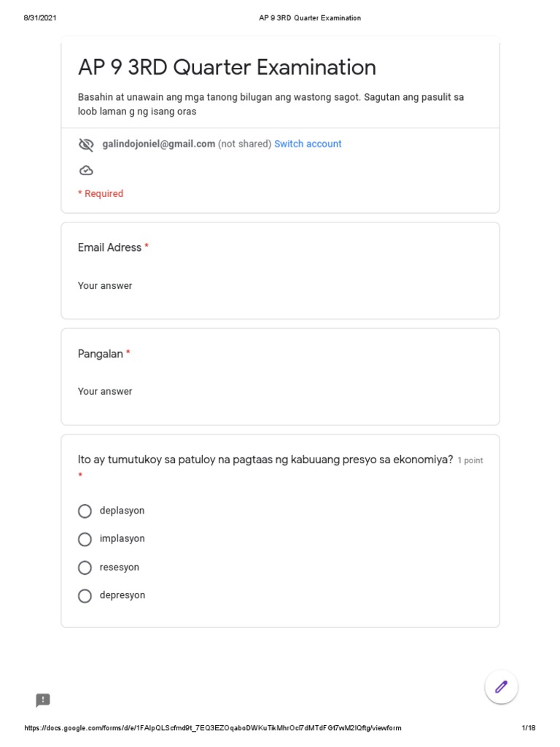Click the report problem feedback icon
Image resolution: width=560 pixels, height=747 pixels.
pos(43,700)
